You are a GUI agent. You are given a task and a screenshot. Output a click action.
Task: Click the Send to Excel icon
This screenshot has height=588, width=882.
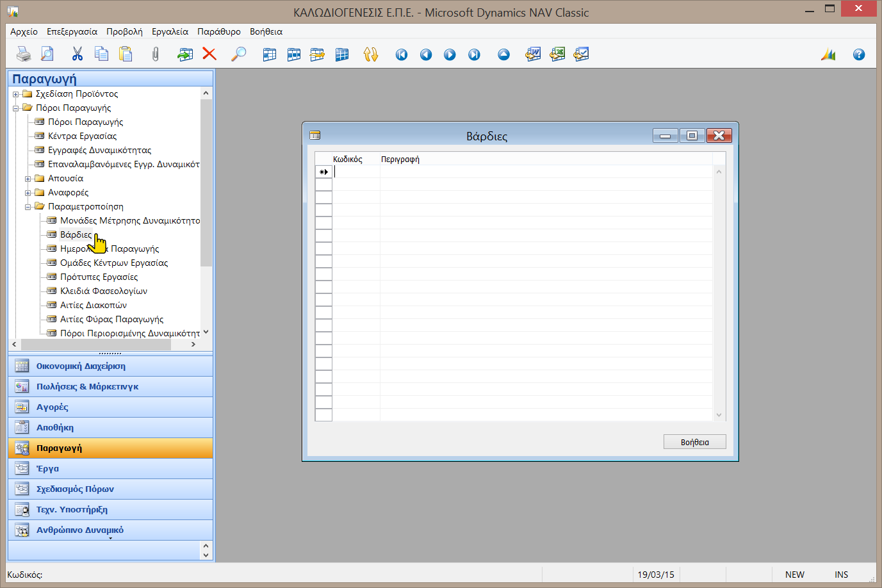coord(557,54)
